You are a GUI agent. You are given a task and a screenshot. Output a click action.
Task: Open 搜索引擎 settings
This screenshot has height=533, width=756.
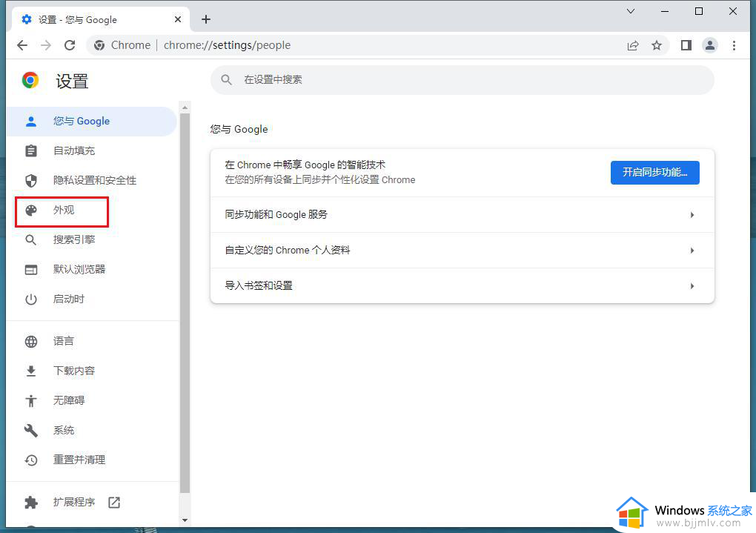click(x=92, y=239)
